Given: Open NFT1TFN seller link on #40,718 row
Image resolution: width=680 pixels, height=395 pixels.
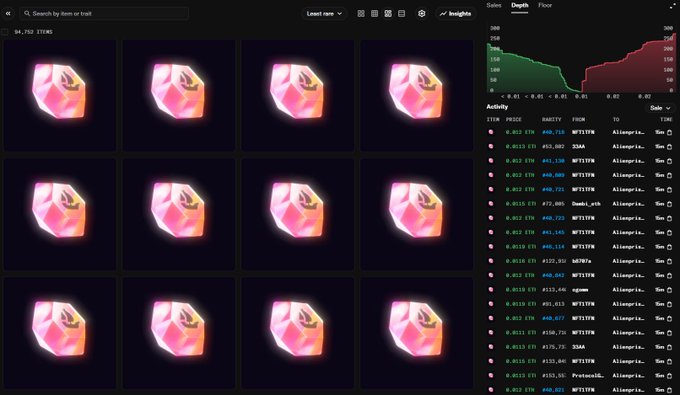Looking at the screenshot, I should 583,132.
